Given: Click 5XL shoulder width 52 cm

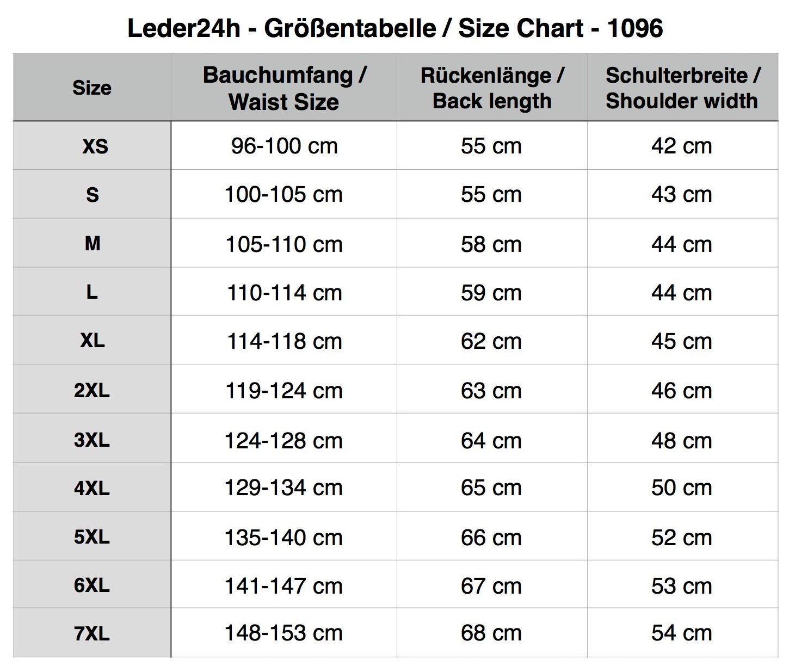Looking at the screenshot, I should click(681, 538).
